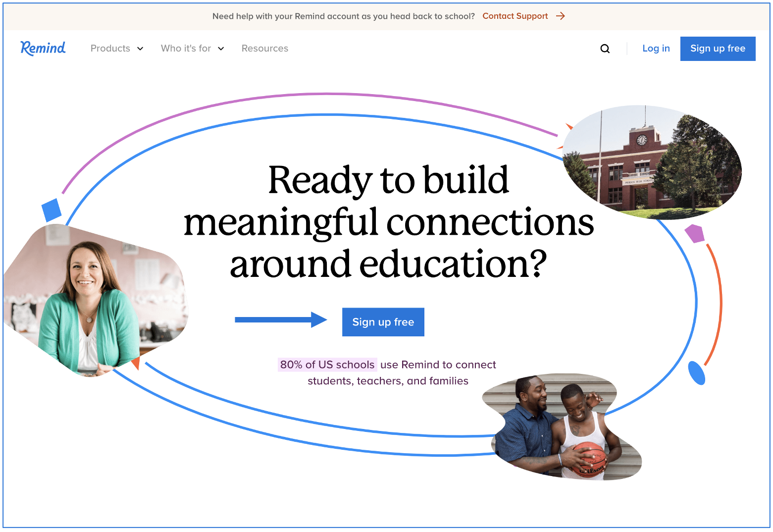
Task: Go to the Resources page
Action: point(264,49)
